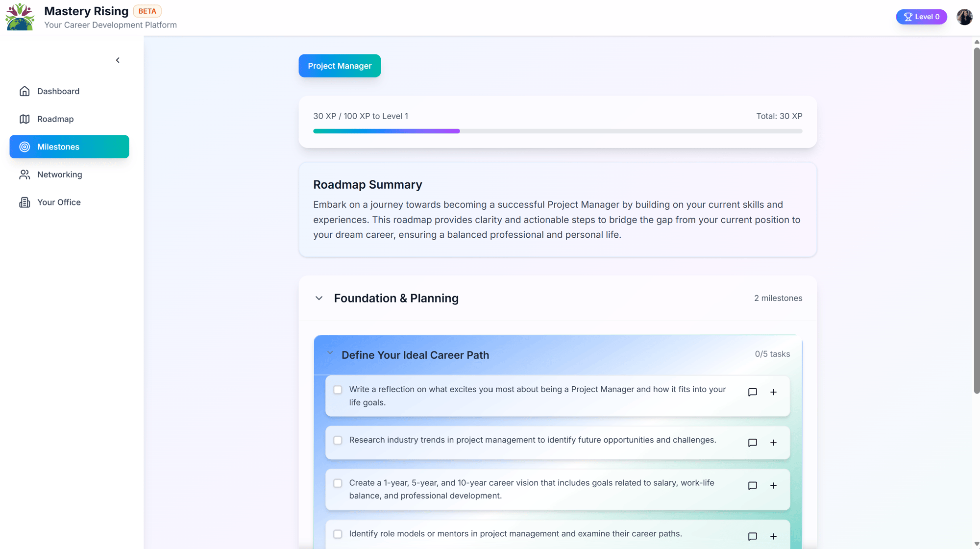Check the research industry trends checkbox
980x549 pixels.
(x=338, y=440)
